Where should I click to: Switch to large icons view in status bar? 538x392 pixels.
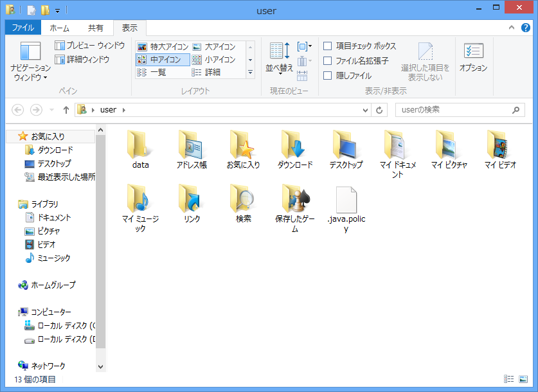pyautogui.click(x=523, y=379)
